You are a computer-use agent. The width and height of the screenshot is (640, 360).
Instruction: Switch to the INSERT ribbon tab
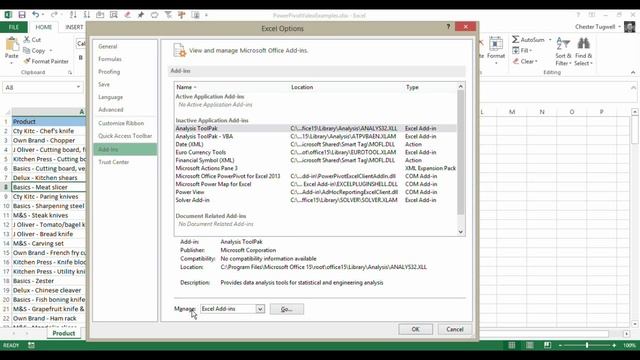click(74, 27)
